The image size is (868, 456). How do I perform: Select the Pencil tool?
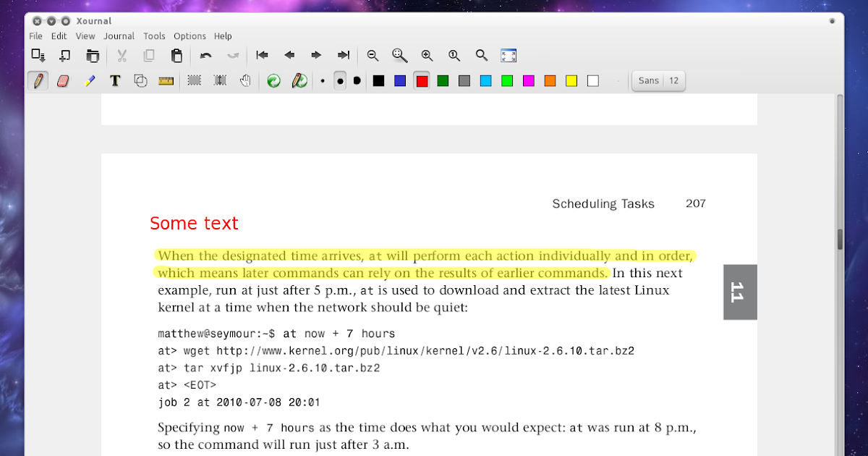pos(38,80)
